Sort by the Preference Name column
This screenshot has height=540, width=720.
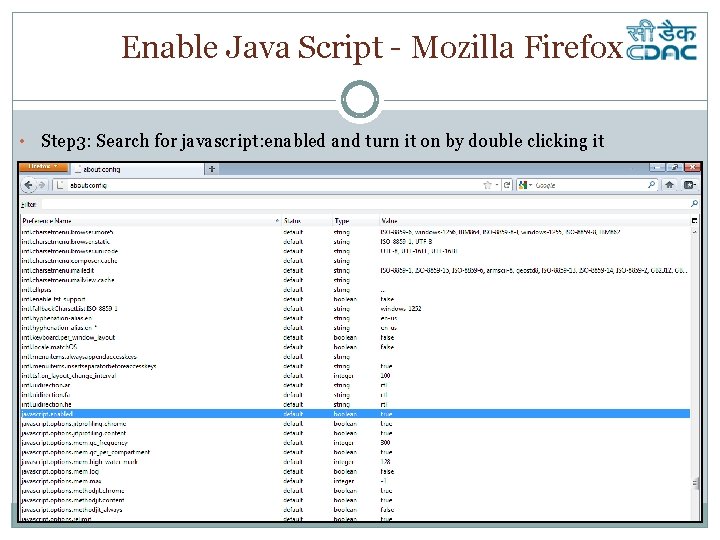[151, 221]
